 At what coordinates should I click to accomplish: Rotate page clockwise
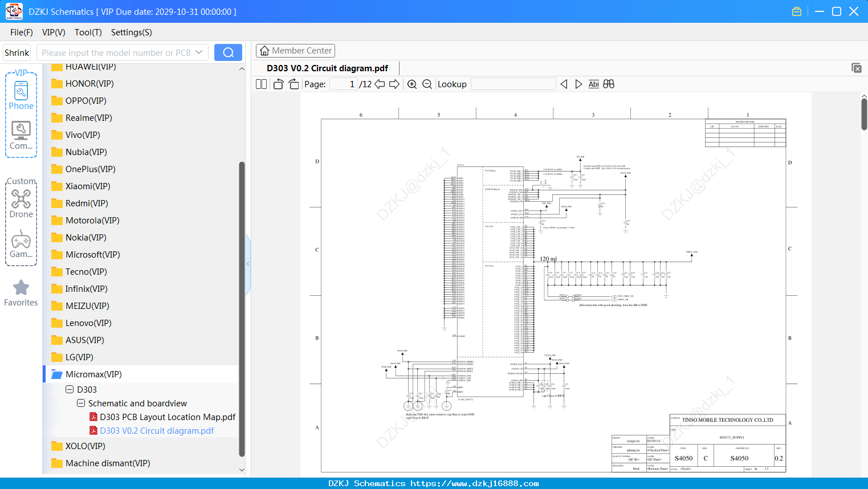point(294,84)
